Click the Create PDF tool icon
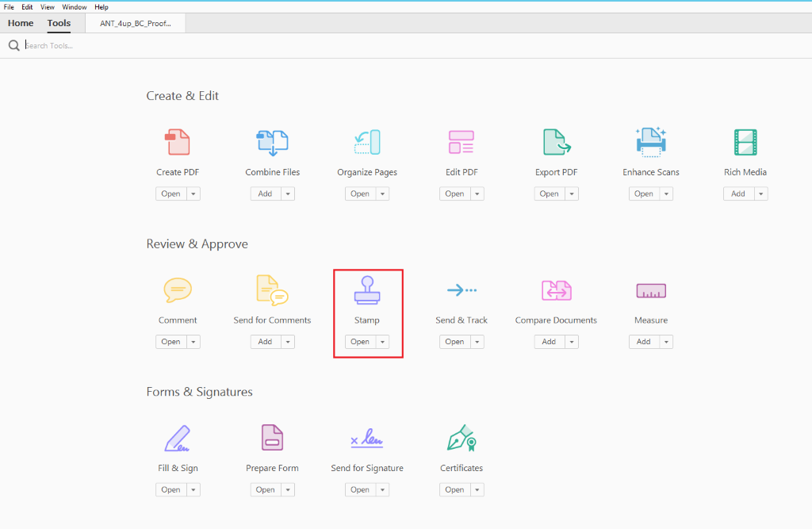Image resolution: width=812 pixels, height=529 pixels. [x=178, y=143]
